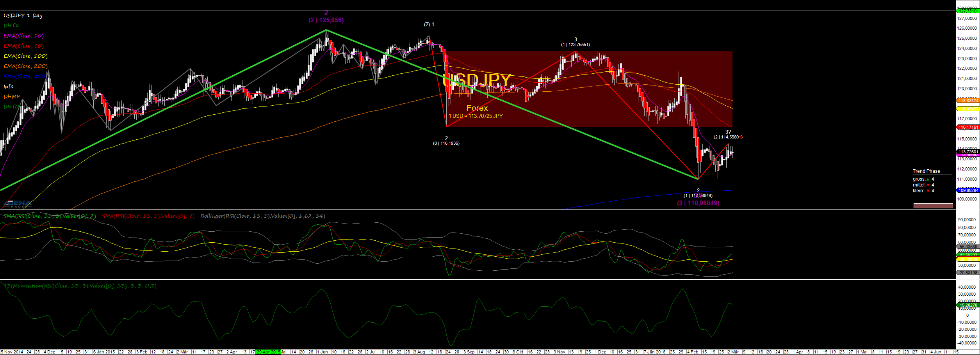Viewport: 980px width, 355px height.
Task: Select the T3(Momentum(RSI)) indicator label
Action: pyautogui.click(x=80, y=286)
